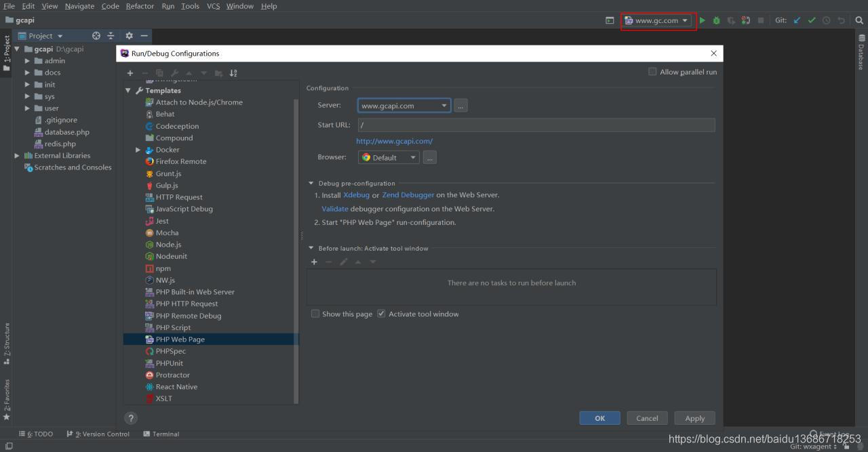Image resolution: width=868 pixels, height=452 pixels.
Task: Open the Server dropdown showing www.gcapi.com
Action: tap(404, 106)
